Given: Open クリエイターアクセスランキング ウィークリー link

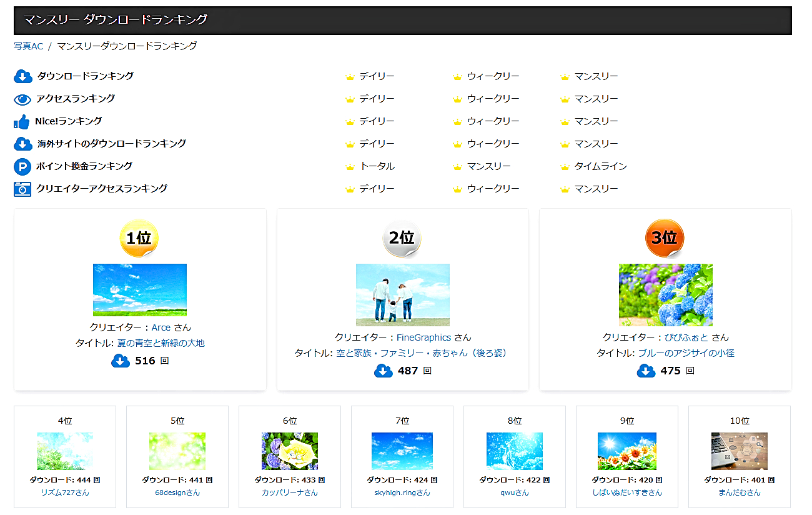Looking at the screenshot, I should pos(493,189).
